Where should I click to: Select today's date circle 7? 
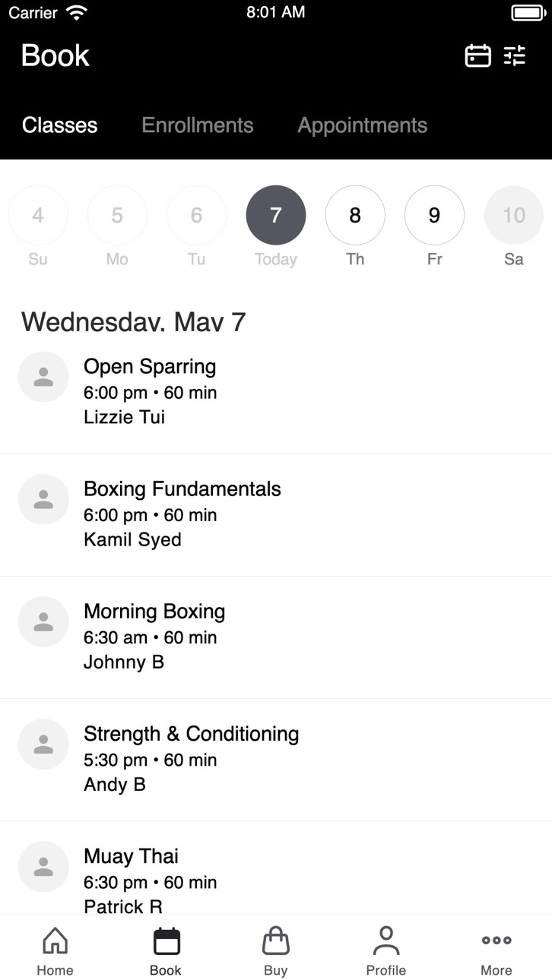[276, 215]
